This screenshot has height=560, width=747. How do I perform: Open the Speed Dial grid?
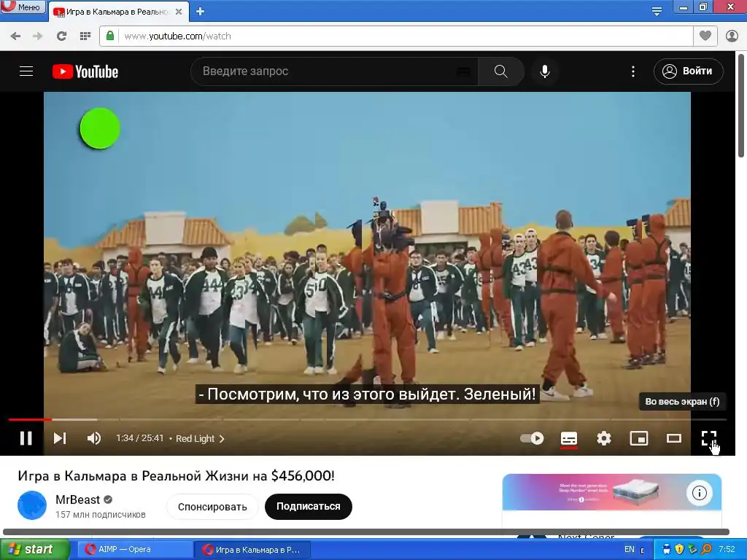(x=85, y=36)
